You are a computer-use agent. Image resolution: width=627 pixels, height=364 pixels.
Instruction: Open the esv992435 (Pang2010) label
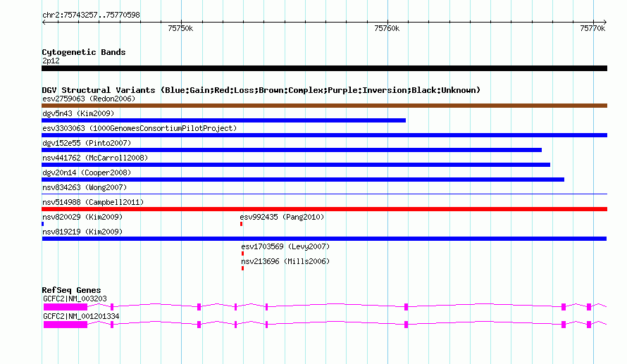point(282,217)
